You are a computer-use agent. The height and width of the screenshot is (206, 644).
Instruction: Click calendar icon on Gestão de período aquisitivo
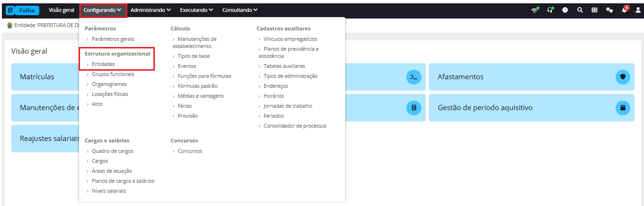pyautogui.click(x=623, y=108)
